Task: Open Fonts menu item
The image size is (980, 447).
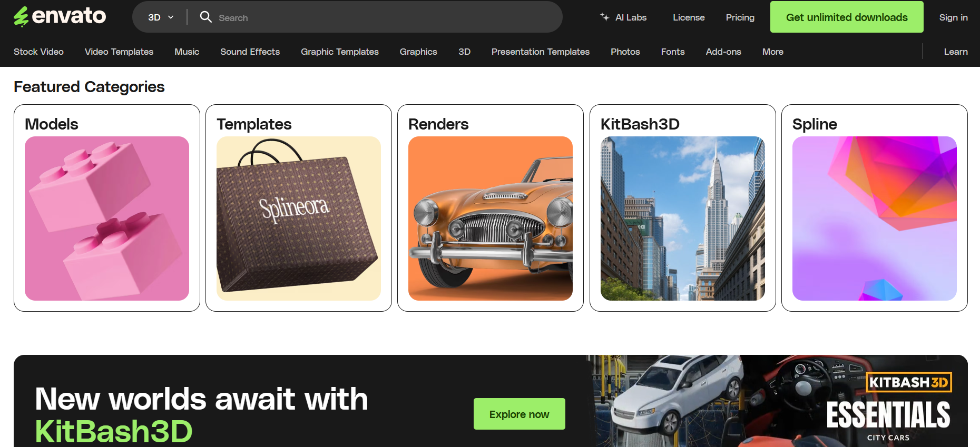Action: (x=673, y=52)
